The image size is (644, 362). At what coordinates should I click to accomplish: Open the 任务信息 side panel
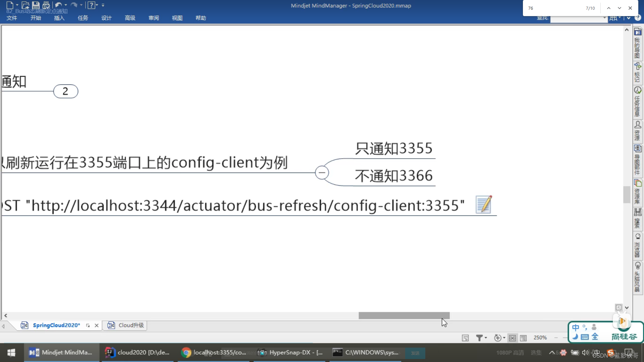[637, 102]
